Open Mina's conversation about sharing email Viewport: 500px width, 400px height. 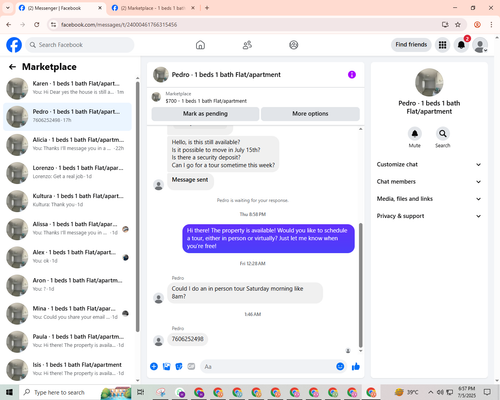coord(67,313)
